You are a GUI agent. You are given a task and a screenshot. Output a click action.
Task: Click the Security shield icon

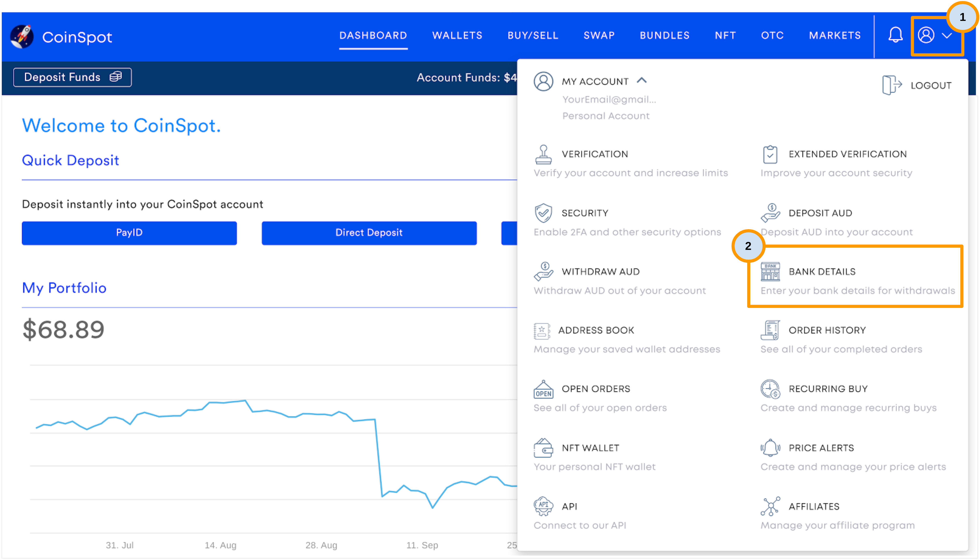543,213
